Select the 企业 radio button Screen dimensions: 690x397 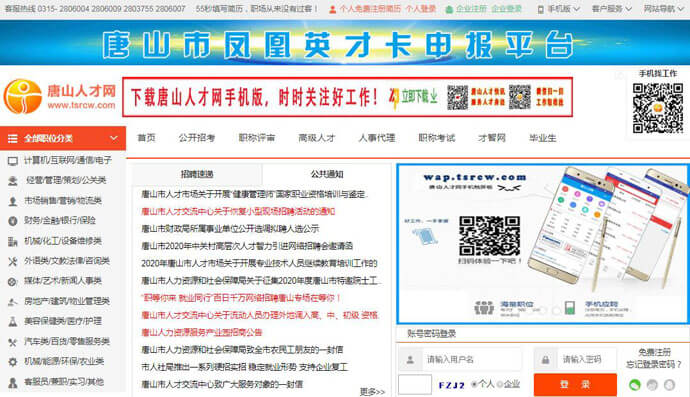(499, 385)
